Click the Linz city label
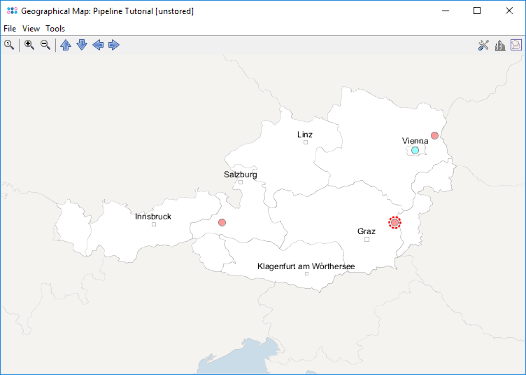526x375 pixels. point(305,135)
